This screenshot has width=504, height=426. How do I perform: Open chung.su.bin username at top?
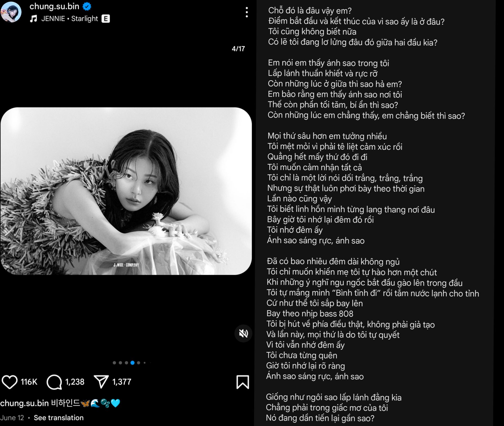pyautogui.click(x=54, y=6)
